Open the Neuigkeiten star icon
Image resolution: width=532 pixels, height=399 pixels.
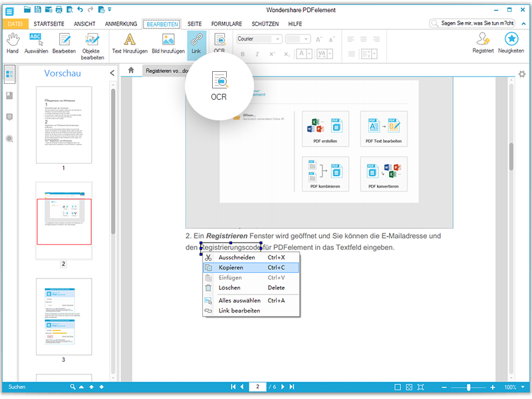511,43
